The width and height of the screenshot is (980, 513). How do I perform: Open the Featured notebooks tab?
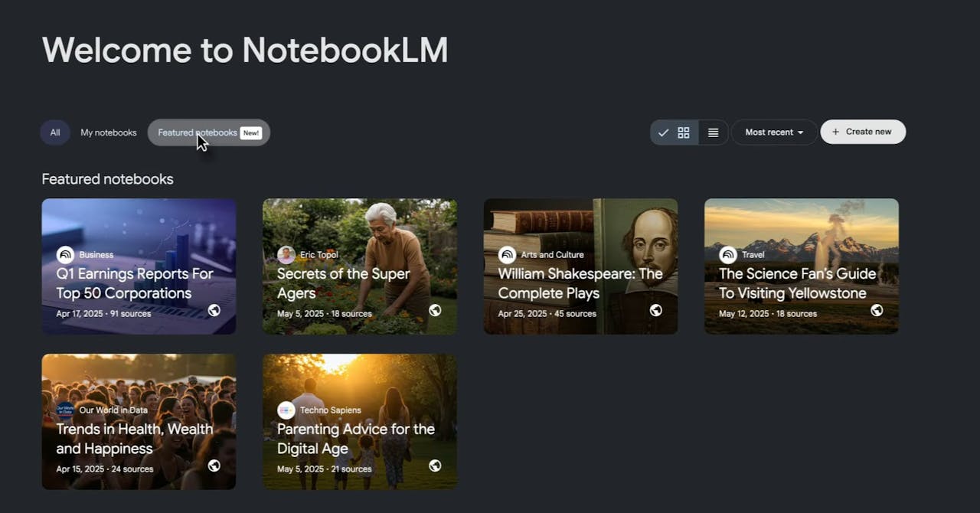click(209, 132)
